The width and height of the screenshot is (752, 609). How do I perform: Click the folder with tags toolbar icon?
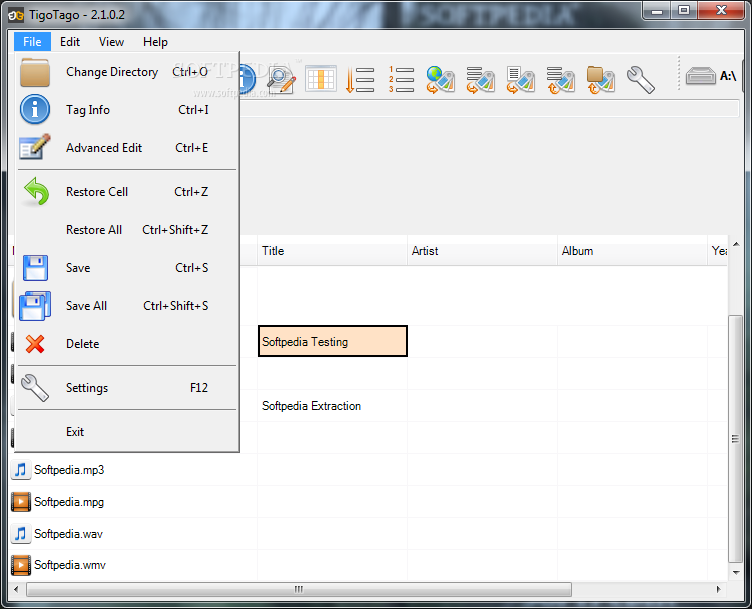[600, 80]
